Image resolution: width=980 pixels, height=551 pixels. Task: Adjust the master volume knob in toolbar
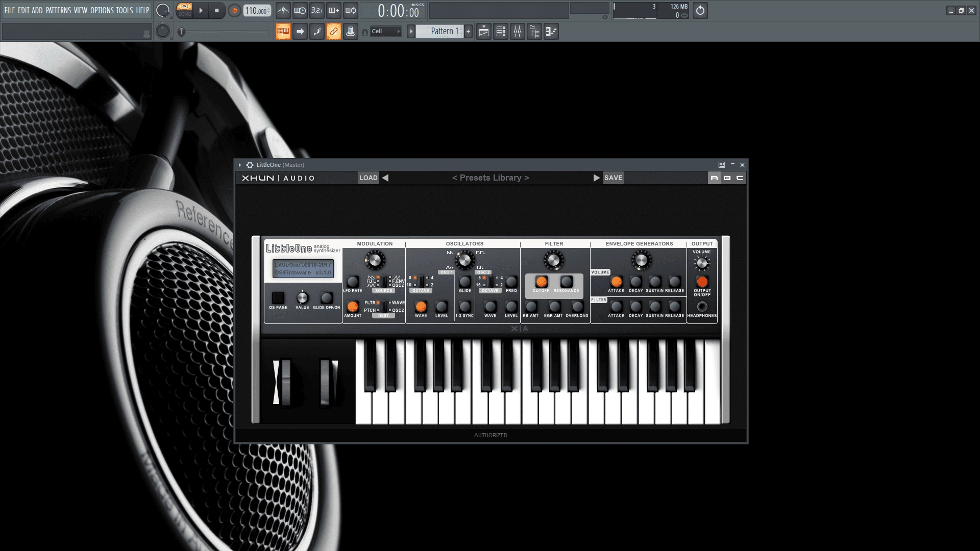(x=162, y=10)
